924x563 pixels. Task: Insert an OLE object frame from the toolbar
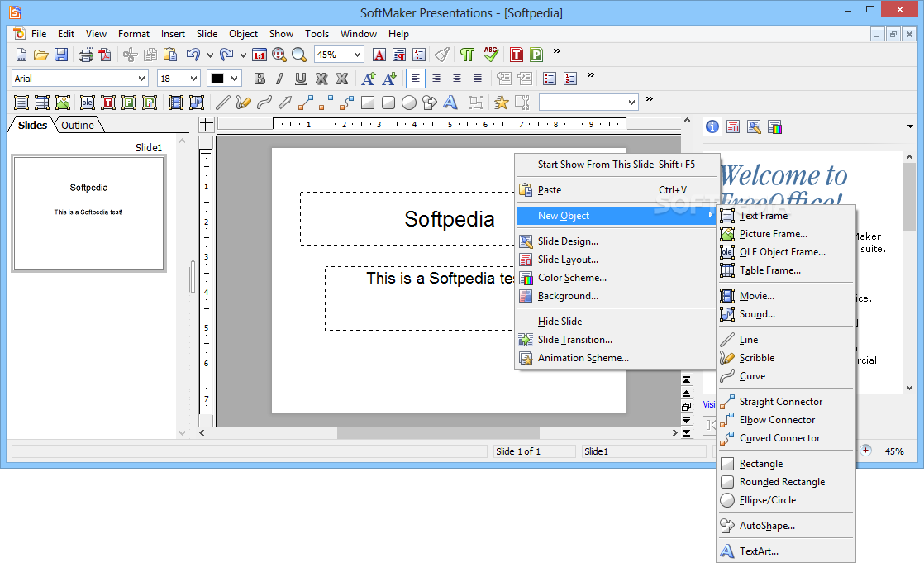[x=88, y=103]
